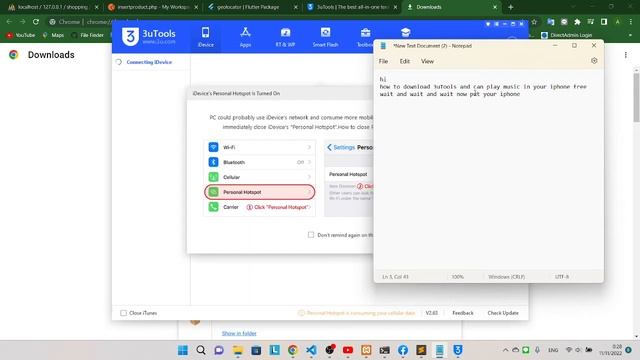Click Settings back link in hotspot image

[341, 147]
